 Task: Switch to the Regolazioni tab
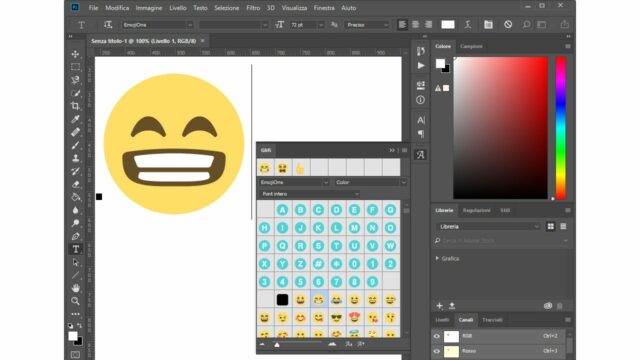pos(476,211)
